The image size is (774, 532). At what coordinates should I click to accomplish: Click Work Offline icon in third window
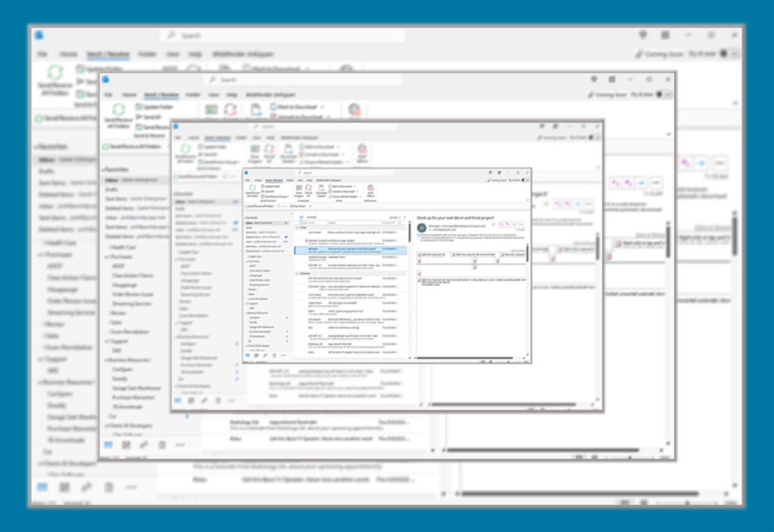pos(362,149)
